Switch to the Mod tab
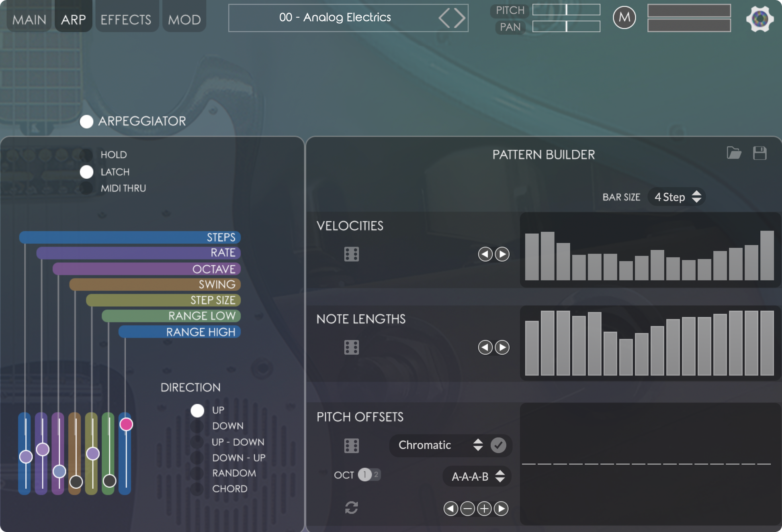 coord(184,19)
